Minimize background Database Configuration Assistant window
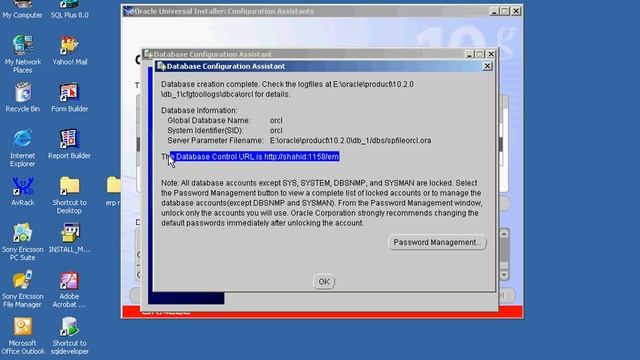The height and width of the screenshot is (360, 640). pyautogui.click(x=469, y=54)
